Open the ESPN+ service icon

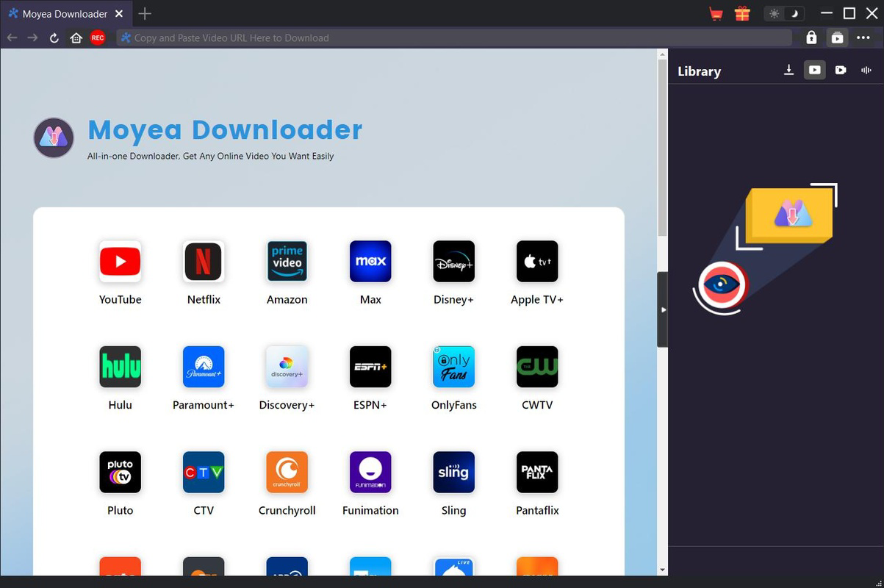pos(370,366)
